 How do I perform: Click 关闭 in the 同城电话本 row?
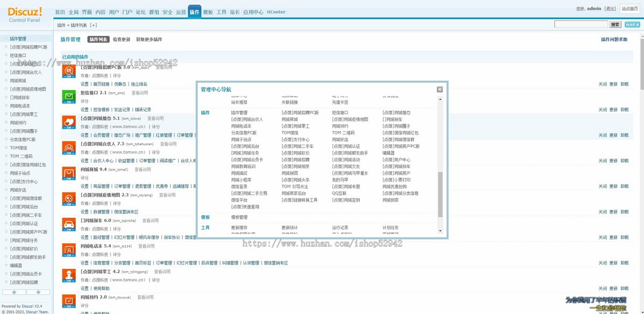tap(603, 263)
